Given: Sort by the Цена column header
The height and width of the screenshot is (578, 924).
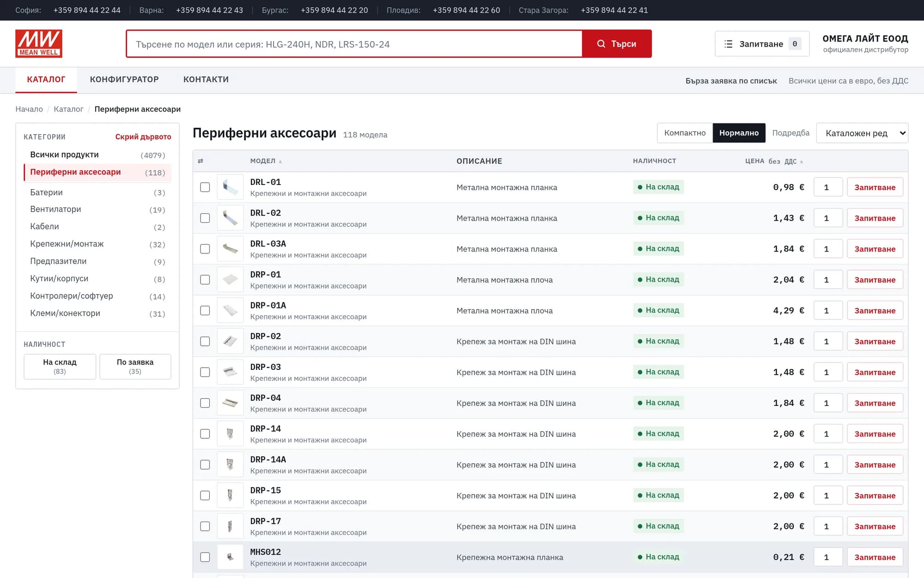Looking at the screenshot, I should (774, 161).
